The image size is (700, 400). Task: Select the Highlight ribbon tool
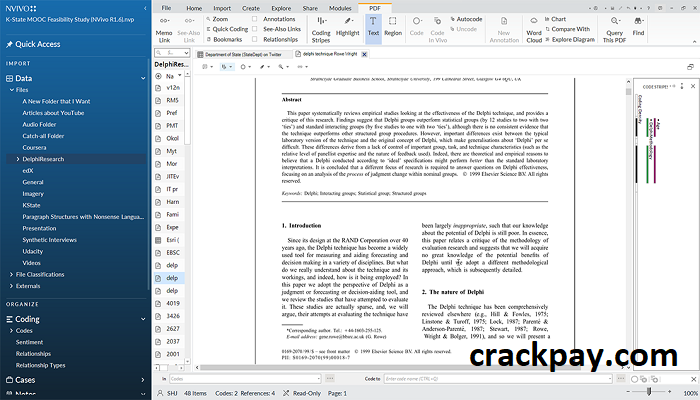(x=347, y=27)
